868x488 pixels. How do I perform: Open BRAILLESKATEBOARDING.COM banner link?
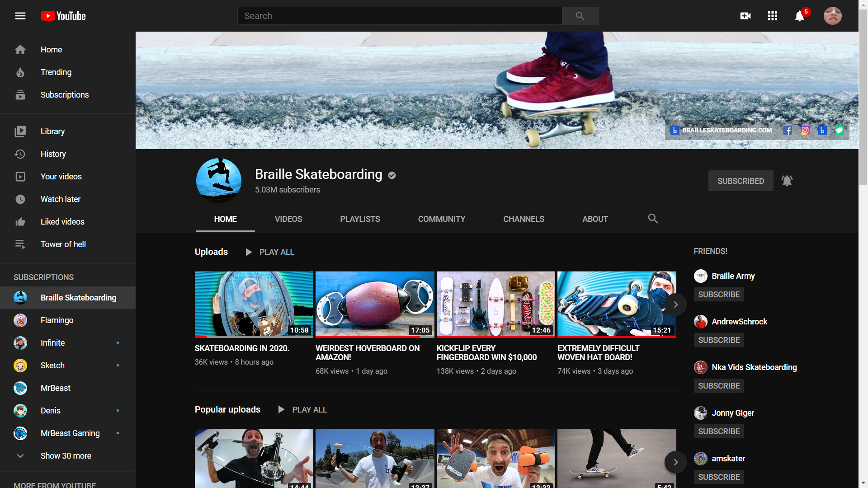click(722, 130)
